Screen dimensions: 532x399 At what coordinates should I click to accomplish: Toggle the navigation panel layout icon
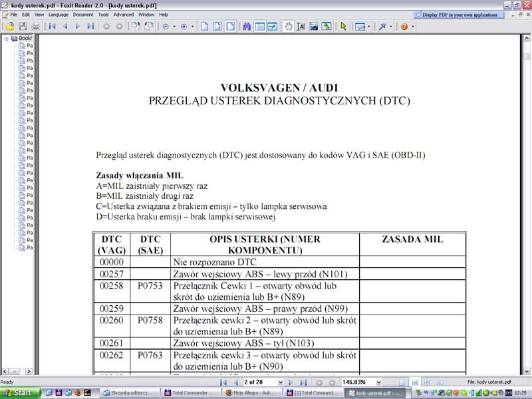(259, 26)
